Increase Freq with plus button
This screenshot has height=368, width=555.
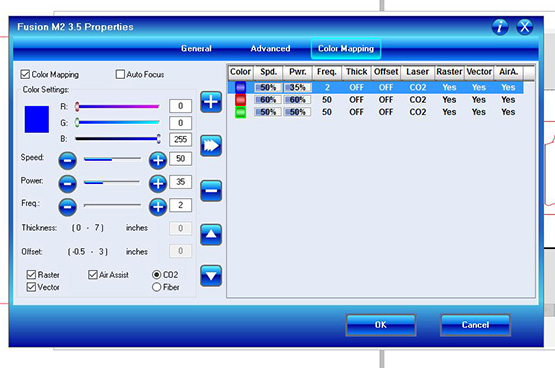tap(158, 207)
